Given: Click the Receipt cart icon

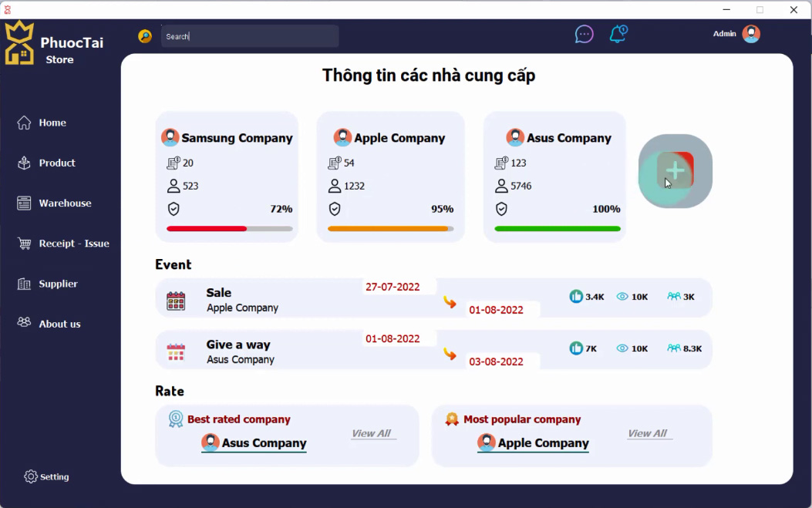Looking at the screenshot, I should (x=24, y=244).
